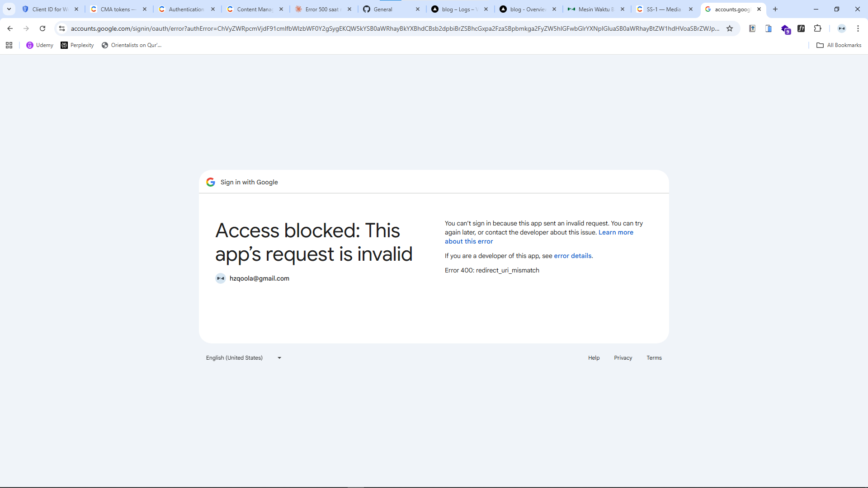Viewport: 868px width, 488px height.
Task: Click the profile avatar icon in toolbar
Action: (842, 28)
